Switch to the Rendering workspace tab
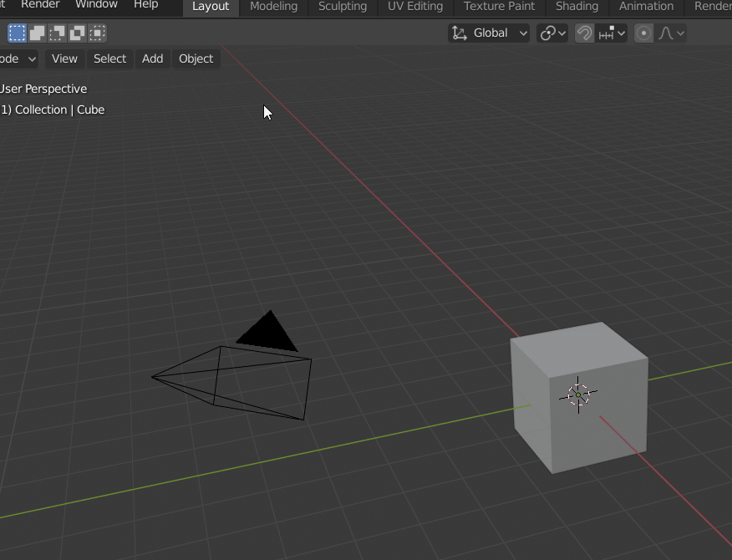732x560 pixels. coord(712,7)
